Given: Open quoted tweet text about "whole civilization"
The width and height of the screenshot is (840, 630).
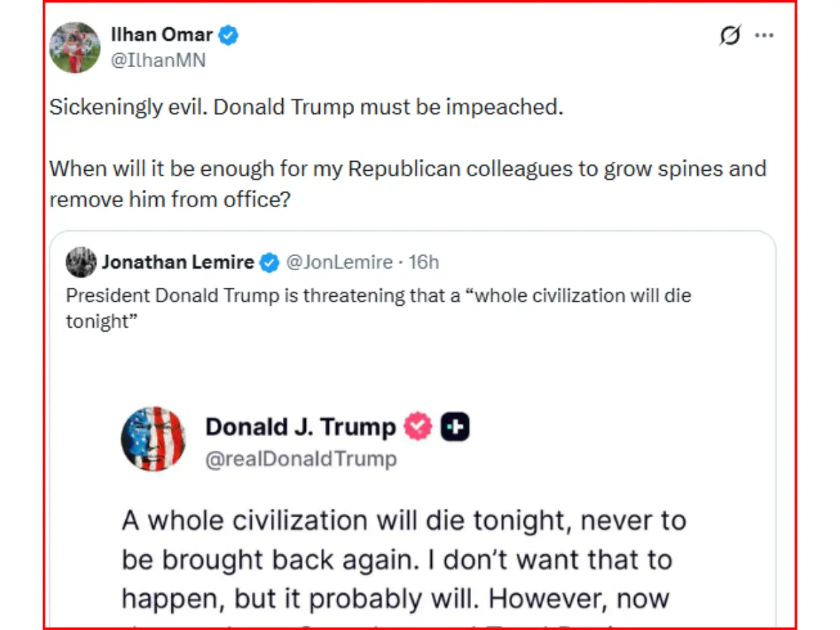Looking at the screenshot, I should pos(379,307).
